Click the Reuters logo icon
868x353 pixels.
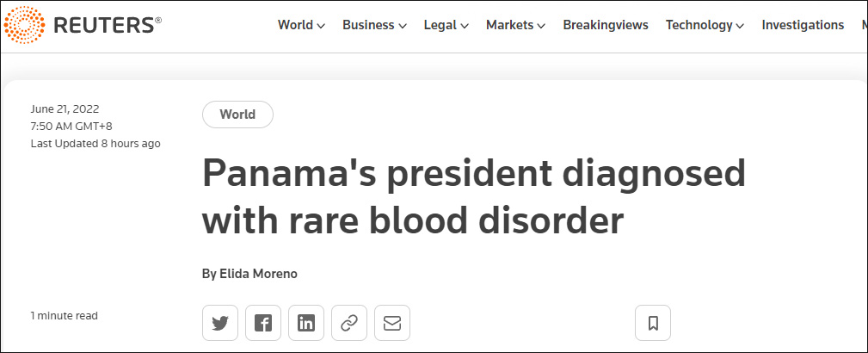(x=24, y=26)
